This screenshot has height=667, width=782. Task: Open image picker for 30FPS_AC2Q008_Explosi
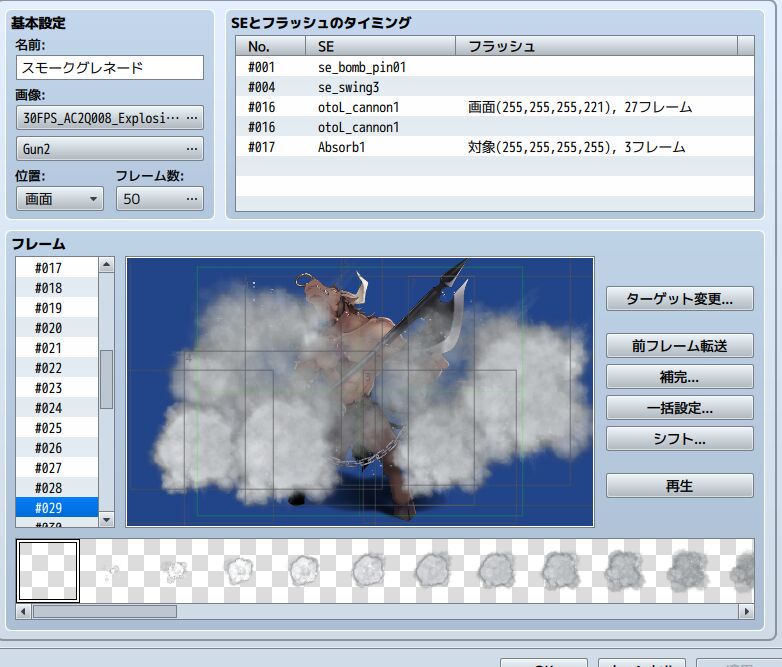tap(110, 118)
